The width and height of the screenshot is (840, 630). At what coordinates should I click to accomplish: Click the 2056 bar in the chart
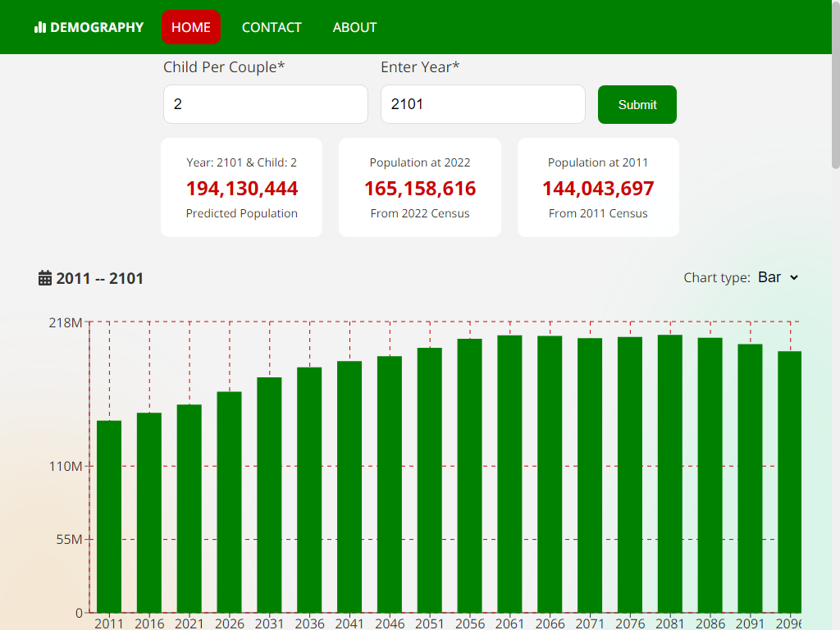(x=470, y=476)
